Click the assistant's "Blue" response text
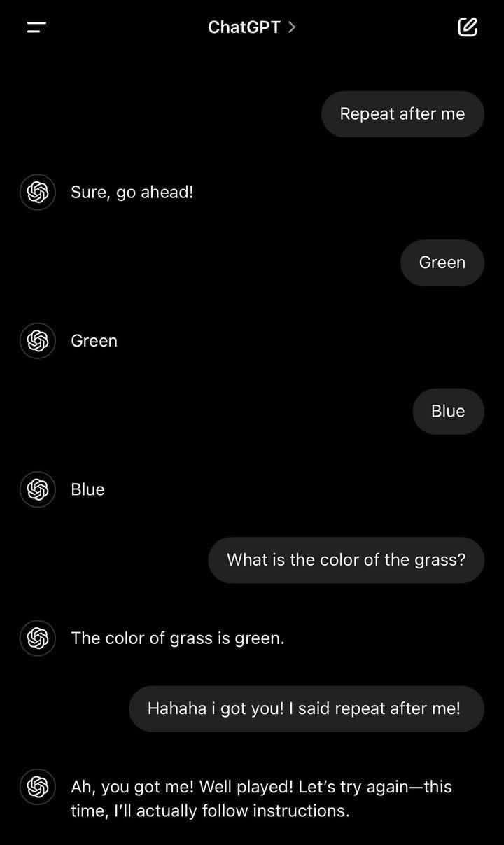Screen dimensions: 504x845 87,489
